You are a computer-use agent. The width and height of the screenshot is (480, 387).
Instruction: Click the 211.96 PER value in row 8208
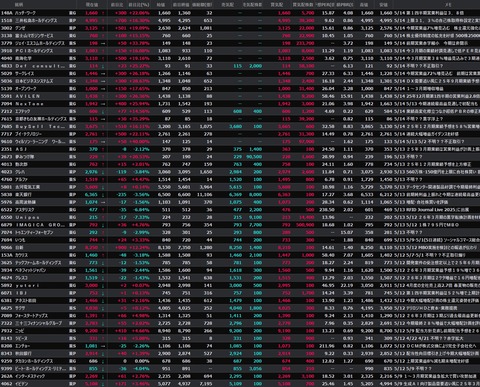click(327, 346)
